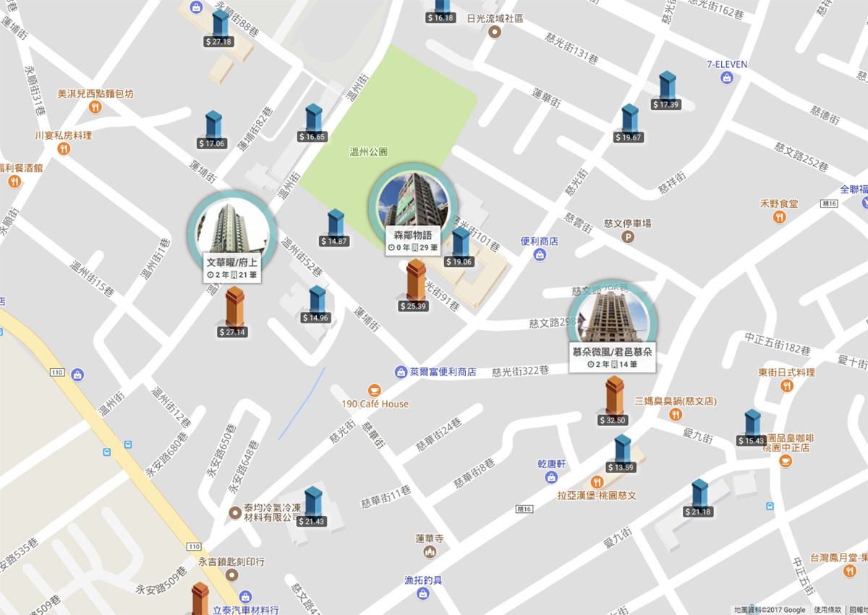Open the $19.67 building marker
The image size is (868, 615).
tap(629, 124)
